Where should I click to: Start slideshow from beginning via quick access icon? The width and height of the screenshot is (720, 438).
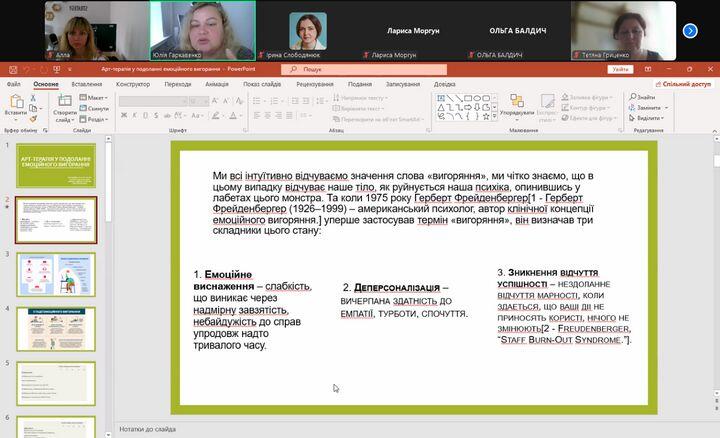click(56, 70)
